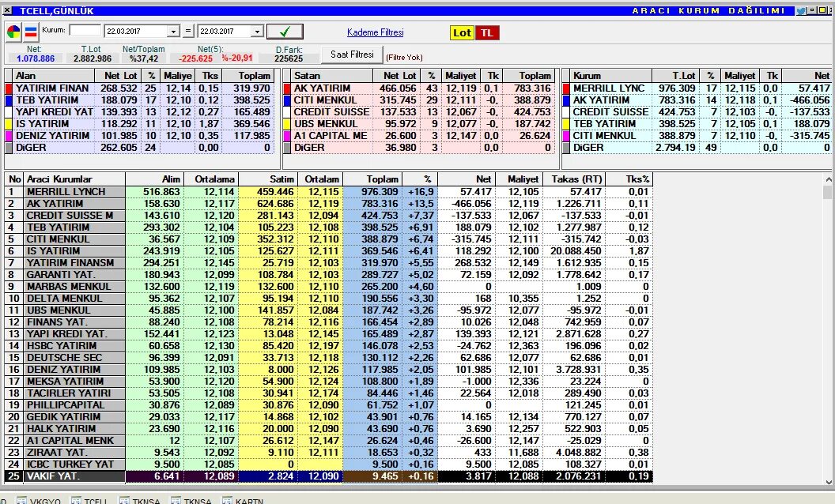Click the yellow swatch beside IS YATIRIM in Alan
835x504 pixels.
tap(9, 124)
